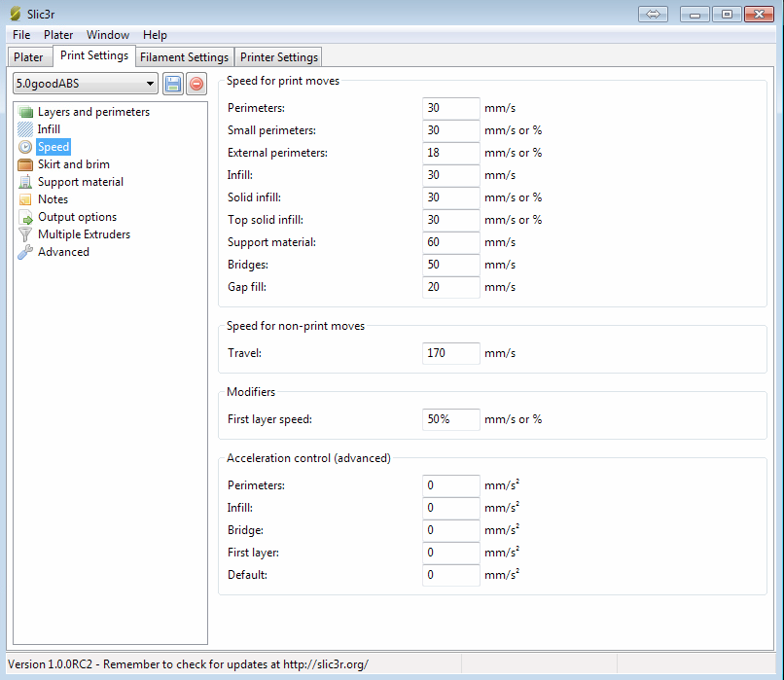Open the Notes page icon

coord(25,199)
